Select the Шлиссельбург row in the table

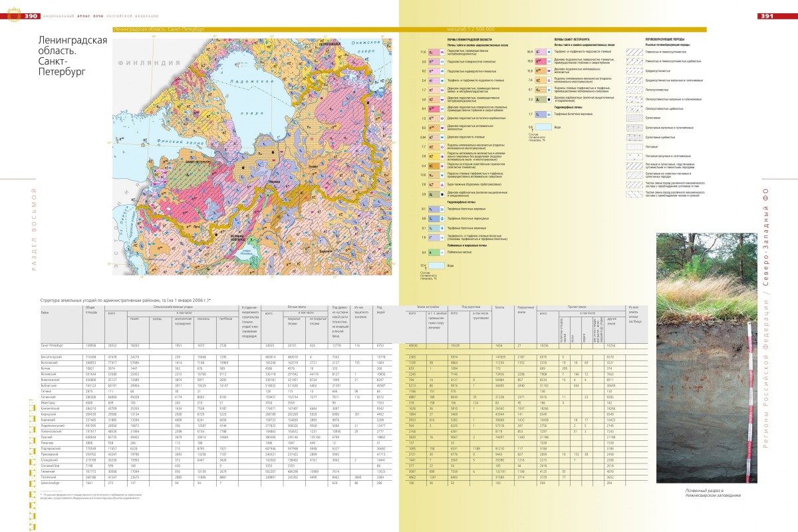click(344, 483)
